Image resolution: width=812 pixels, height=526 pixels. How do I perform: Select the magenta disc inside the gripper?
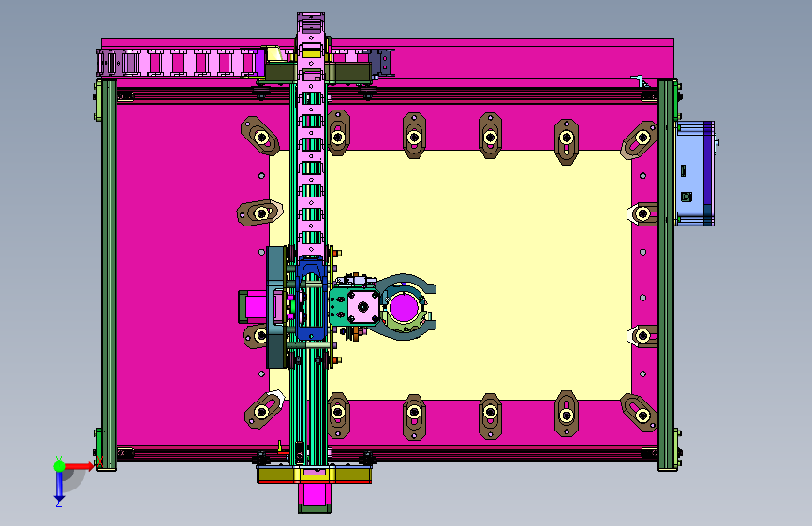pos(404,308)
